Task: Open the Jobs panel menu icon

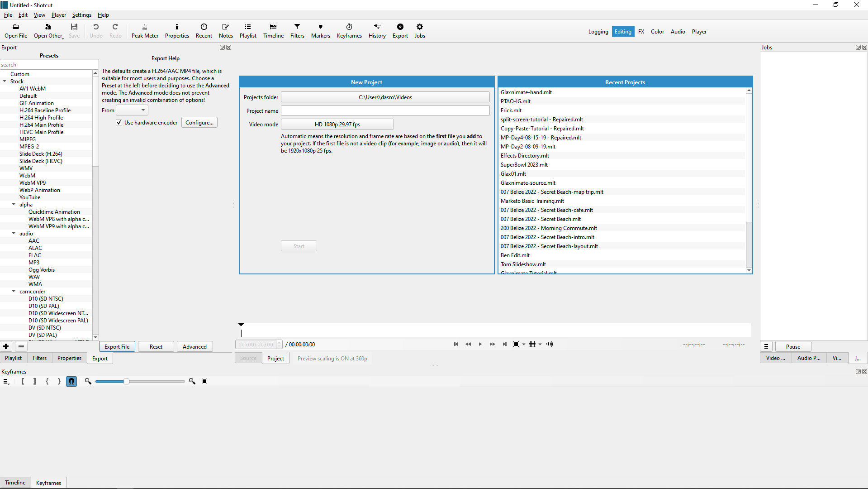Action: click(x=766, y=346)
